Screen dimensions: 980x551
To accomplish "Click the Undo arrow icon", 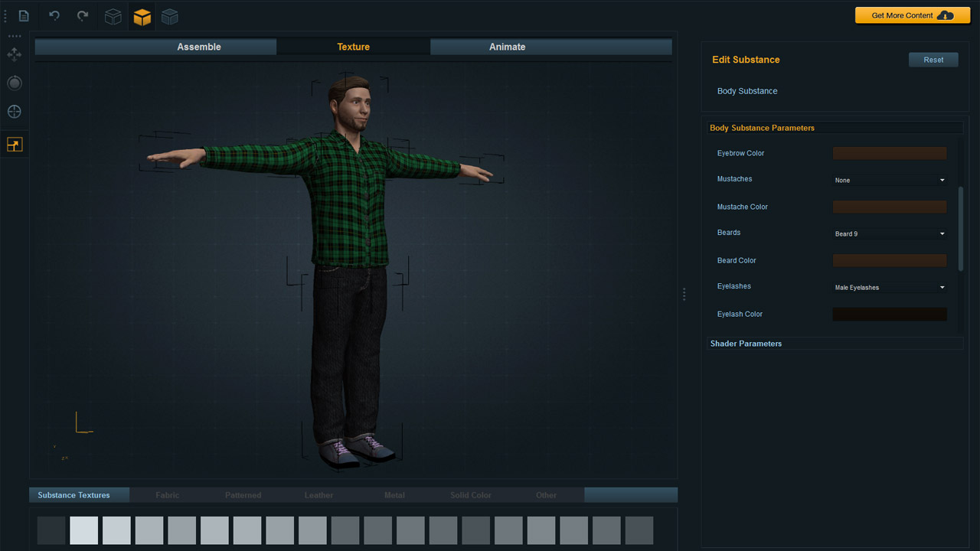I will tap(54, 16).
